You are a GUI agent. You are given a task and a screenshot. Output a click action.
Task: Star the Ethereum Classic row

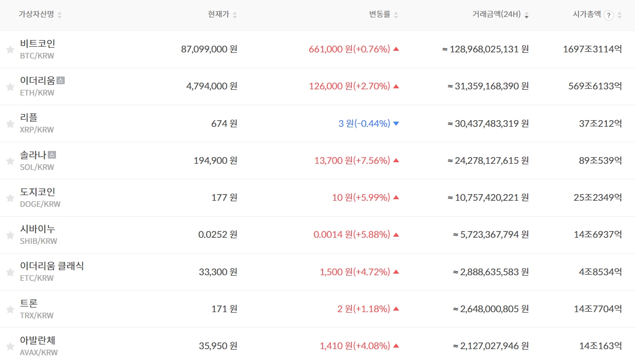coord(10,272)
